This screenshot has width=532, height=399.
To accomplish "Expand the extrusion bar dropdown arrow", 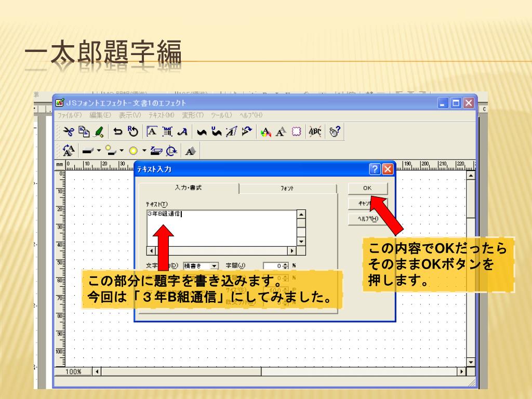I will [x=99, y=150].
